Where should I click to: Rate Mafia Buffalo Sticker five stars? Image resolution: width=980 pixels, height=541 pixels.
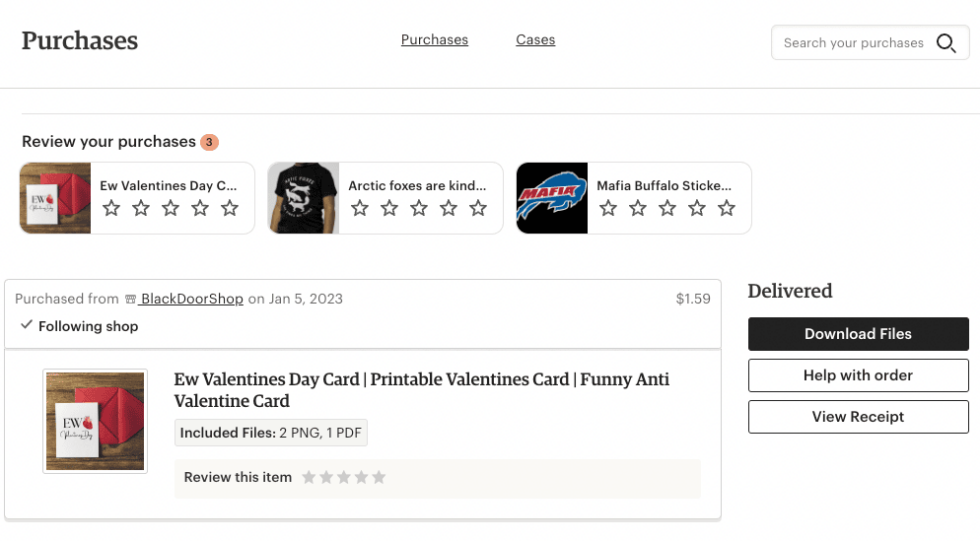click(x=727, y=208)
